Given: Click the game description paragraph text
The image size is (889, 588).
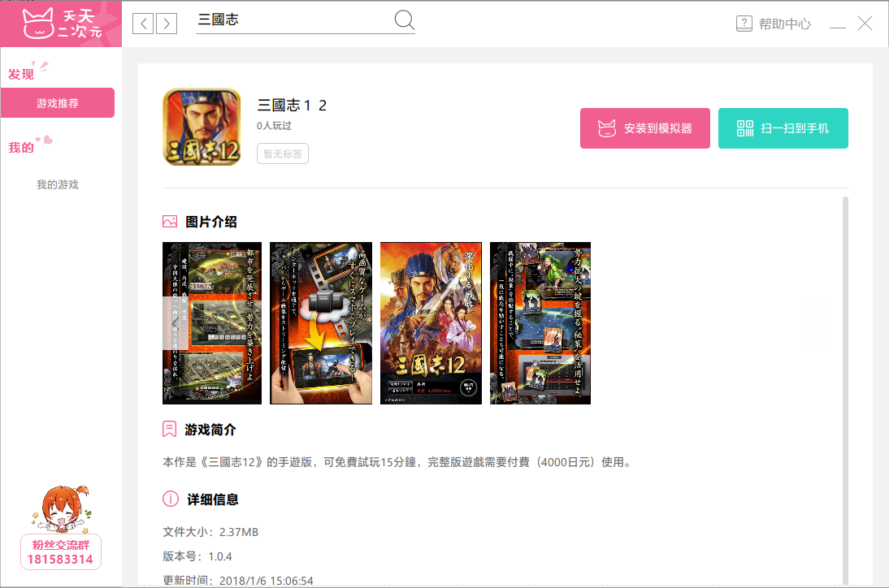Looking at the screenshot, I should click(397, 462).
